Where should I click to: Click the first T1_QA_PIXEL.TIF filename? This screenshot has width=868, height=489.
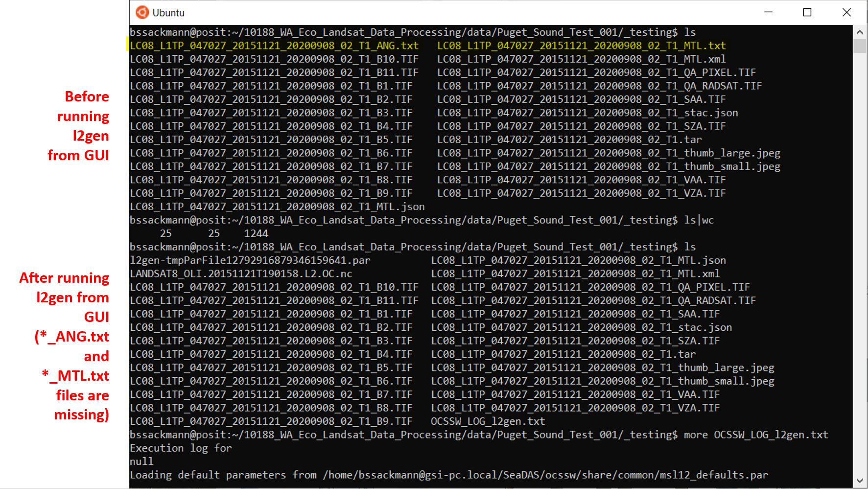tap(596, 73)
